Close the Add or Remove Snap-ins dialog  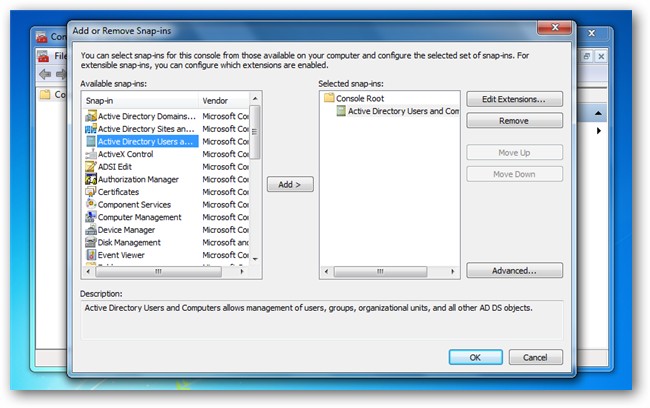click(554, 28)
